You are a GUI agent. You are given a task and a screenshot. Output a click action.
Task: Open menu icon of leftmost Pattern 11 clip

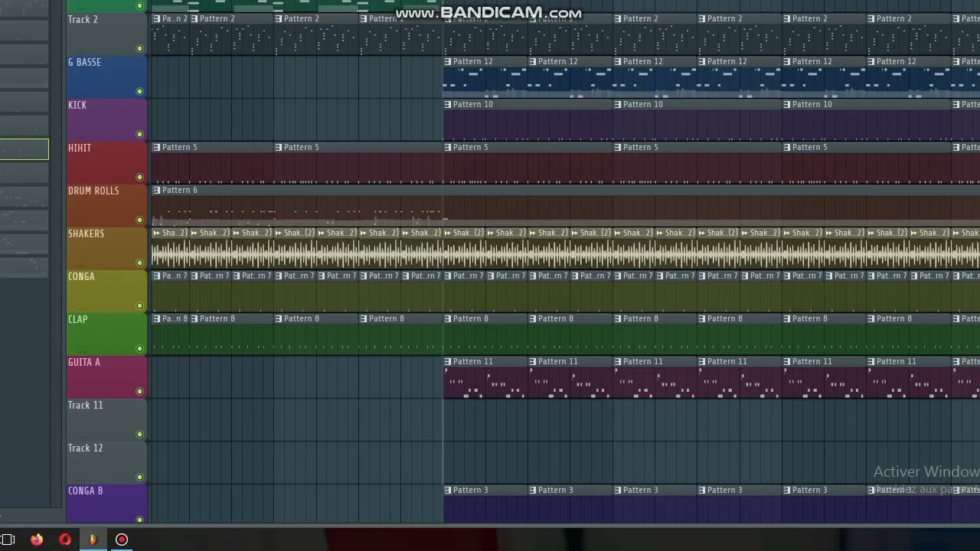point(448,361)
